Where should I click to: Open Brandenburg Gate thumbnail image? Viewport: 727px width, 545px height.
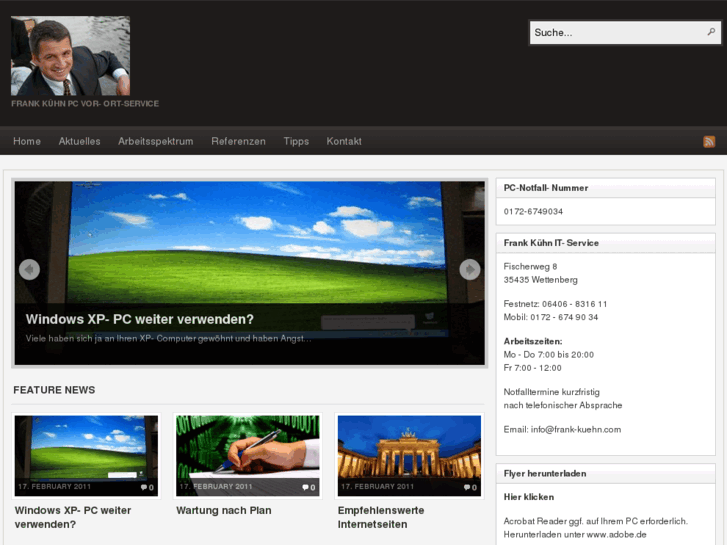409,455
